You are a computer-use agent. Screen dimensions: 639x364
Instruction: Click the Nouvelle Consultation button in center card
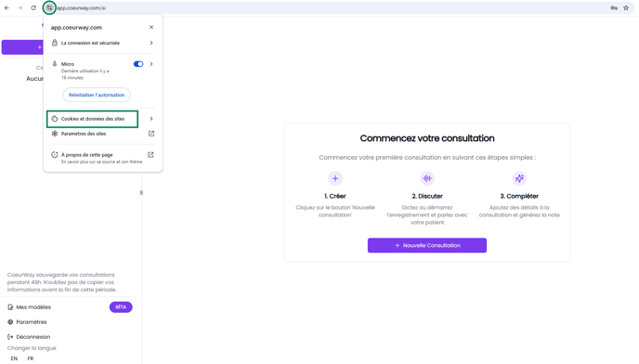click(x=427, y=245)
